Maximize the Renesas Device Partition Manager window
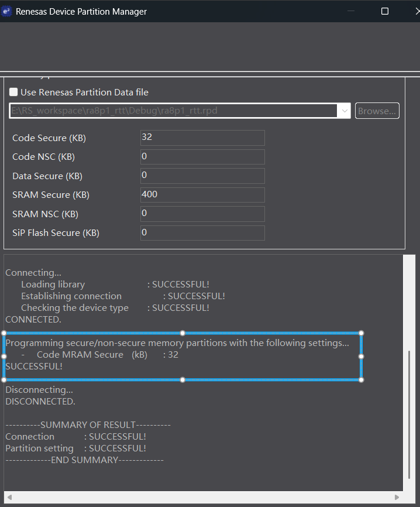This screenshot has height=507, width=420. pyautogui.click(x=385, y=11)
